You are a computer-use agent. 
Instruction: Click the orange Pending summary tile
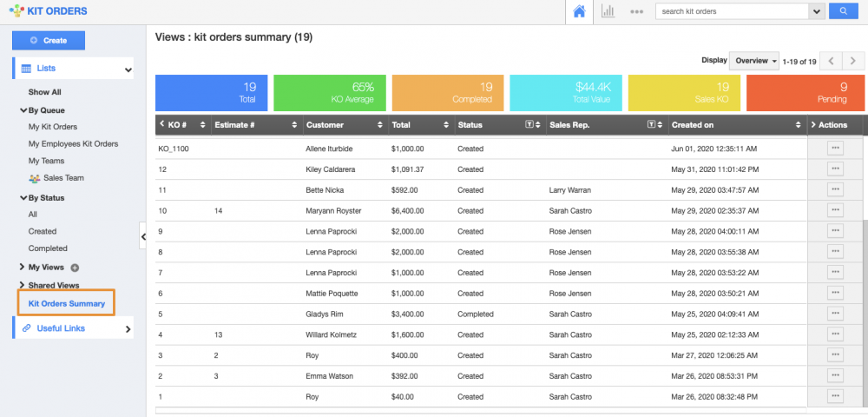[805, 93]
